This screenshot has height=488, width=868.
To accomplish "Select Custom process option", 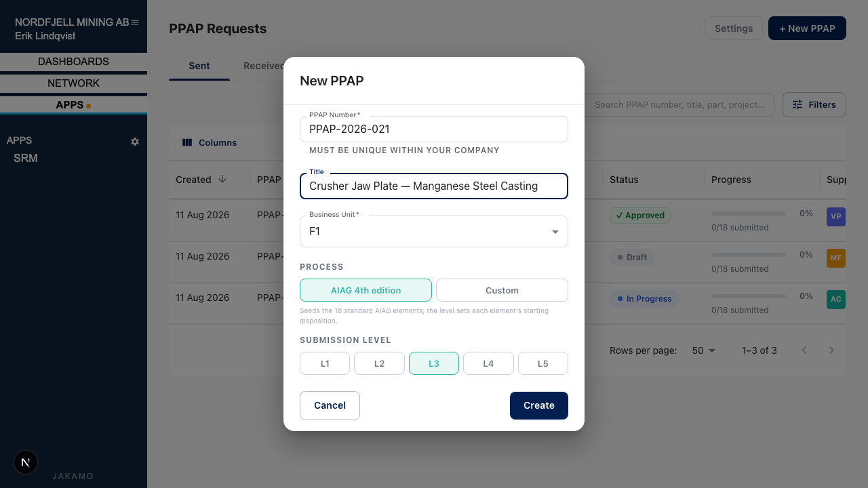I will click(502, 290).
